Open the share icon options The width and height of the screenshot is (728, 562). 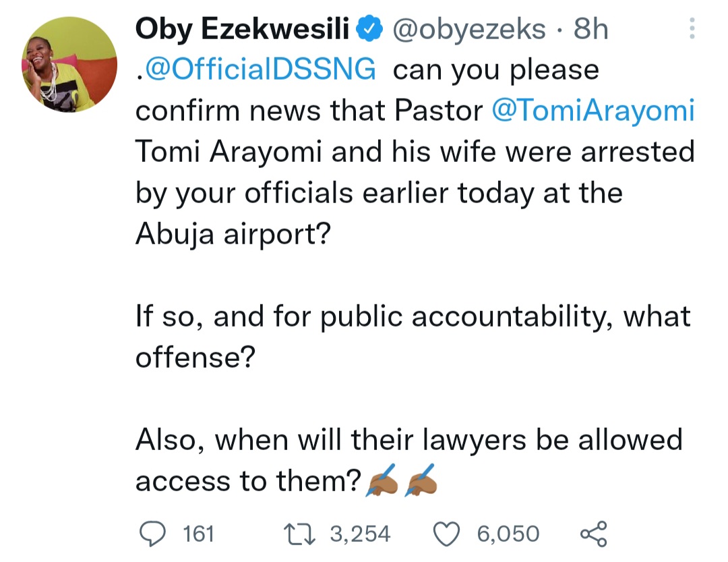[x=593, y=534]
